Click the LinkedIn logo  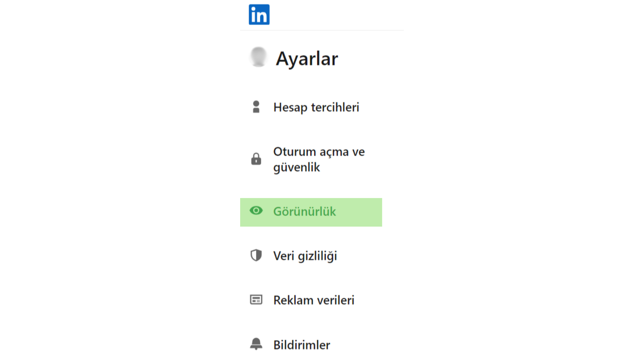[x=259, y=14]
